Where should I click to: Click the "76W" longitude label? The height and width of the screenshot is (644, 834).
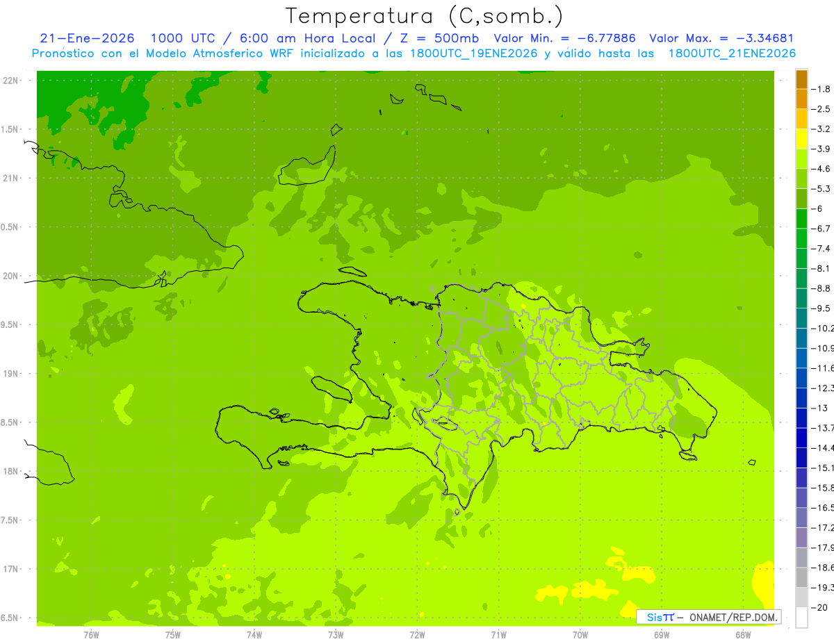(91, 635)
